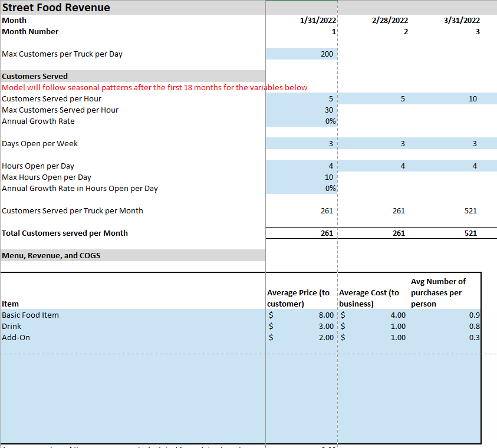Screen dimensions: 497x448
Task: Select the Customers Served section header
Action: tap(35, 77)
